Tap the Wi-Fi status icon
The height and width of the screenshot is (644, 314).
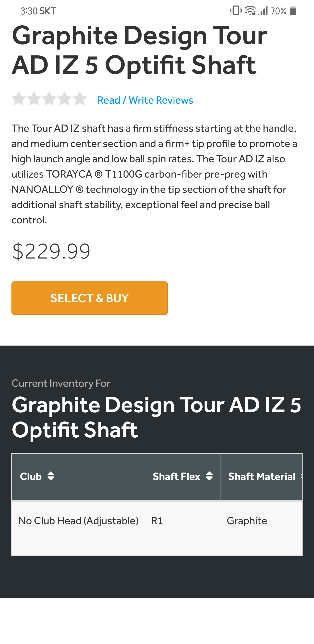tap(250, 11)
